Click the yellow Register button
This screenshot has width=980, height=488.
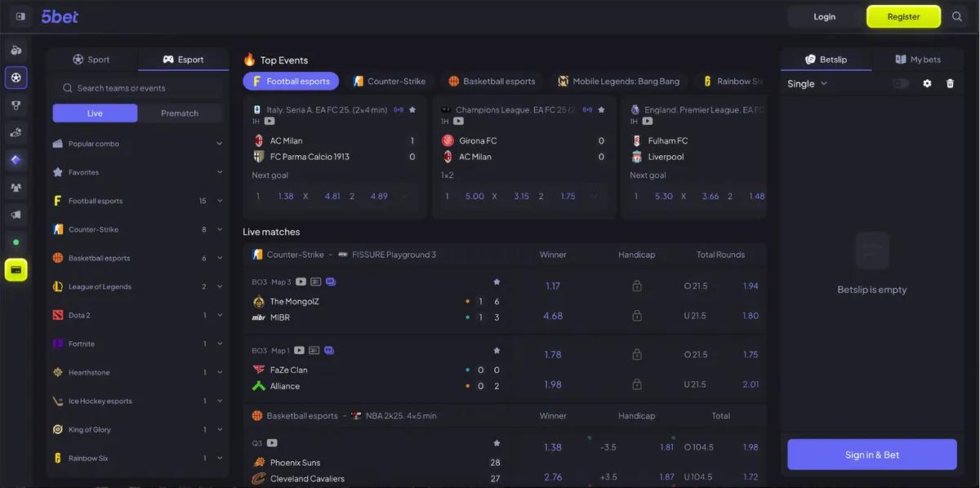click(x=903, y=16)
